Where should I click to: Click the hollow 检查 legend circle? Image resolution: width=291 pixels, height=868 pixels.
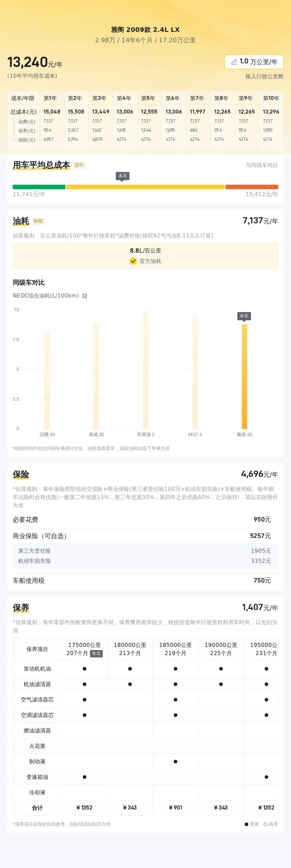coord(265,825)
